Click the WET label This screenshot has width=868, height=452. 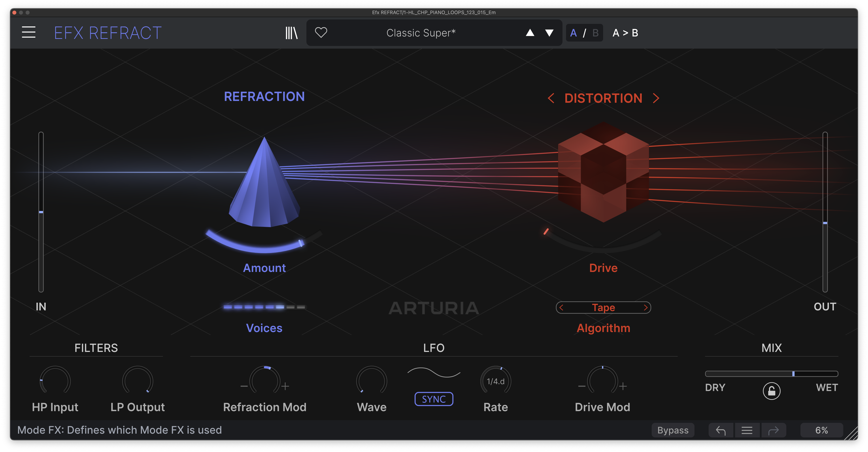(x=826, y=387)
